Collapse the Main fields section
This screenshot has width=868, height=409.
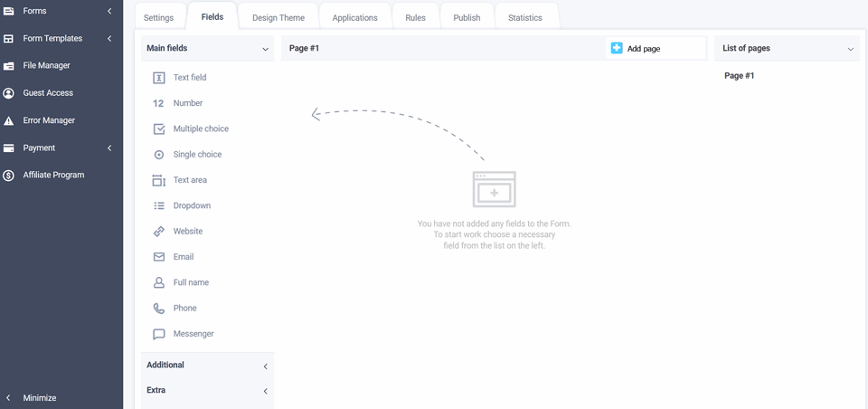(265, 49)
